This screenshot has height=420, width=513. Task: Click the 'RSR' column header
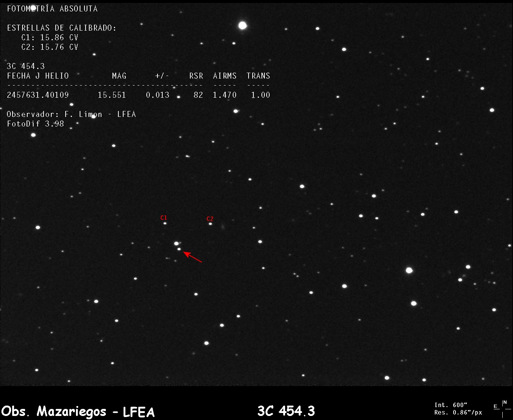click(196, 76)
